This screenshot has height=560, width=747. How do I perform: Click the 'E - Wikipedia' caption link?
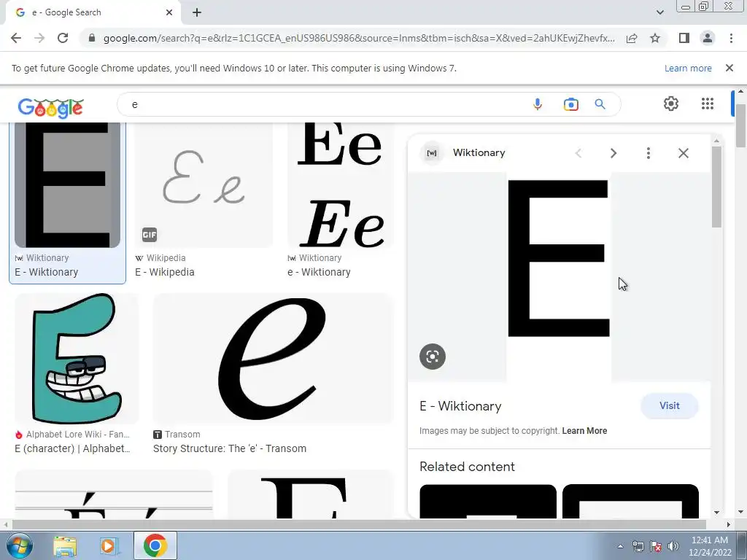tap(164, 272)
